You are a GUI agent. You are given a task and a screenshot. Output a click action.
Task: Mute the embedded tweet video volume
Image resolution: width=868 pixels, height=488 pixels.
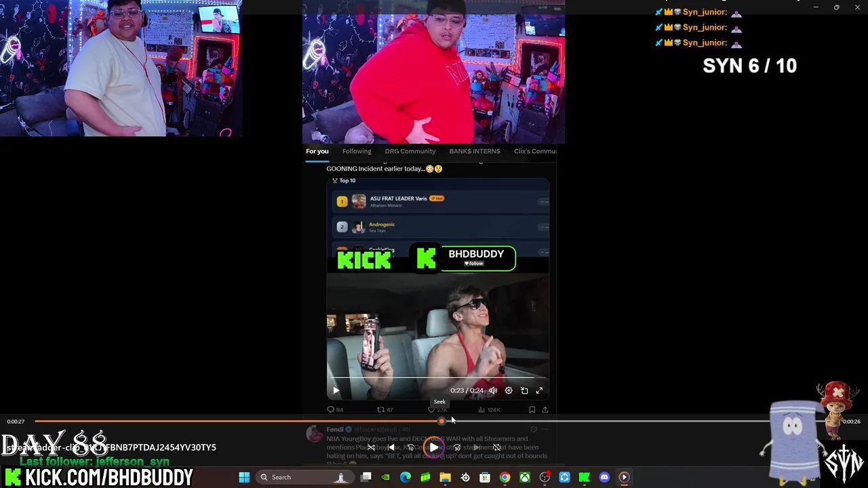point(493,390)
